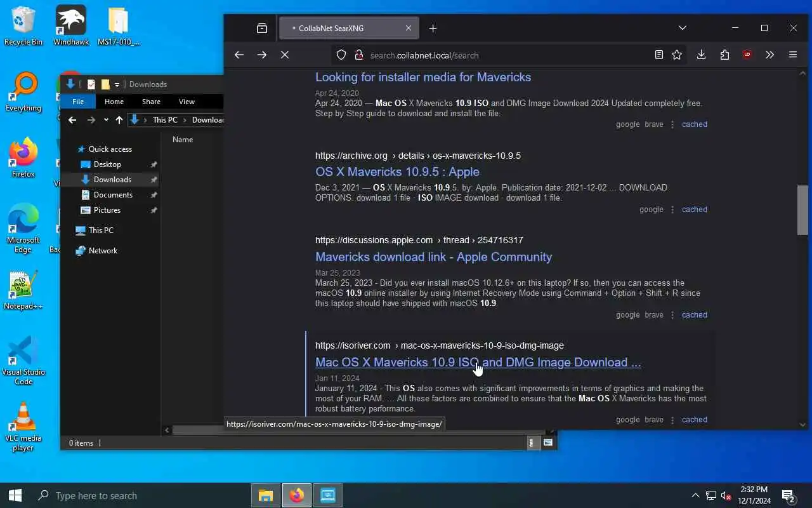Screen dimensions: 812x508
Task: Open the Home ribbon tab in Explorer
Action: pos(114,102)
